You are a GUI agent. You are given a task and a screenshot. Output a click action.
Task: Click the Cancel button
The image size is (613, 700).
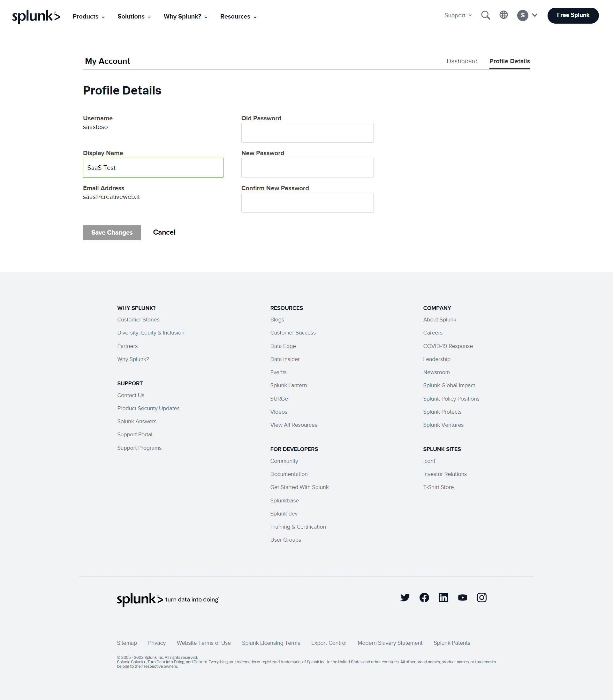point(164,232)
